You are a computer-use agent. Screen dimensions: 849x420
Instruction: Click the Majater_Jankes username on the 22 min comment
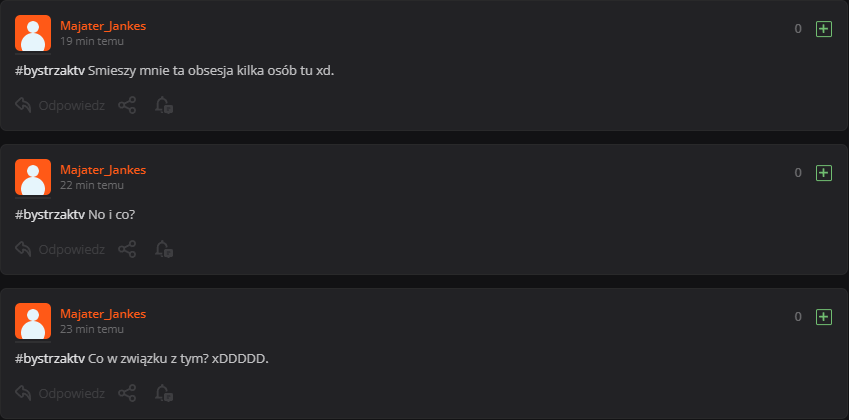102,169
